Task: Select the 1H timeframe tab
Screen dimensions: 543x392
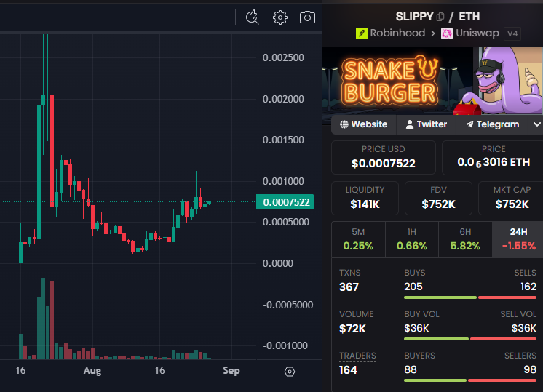Action: 412,239
